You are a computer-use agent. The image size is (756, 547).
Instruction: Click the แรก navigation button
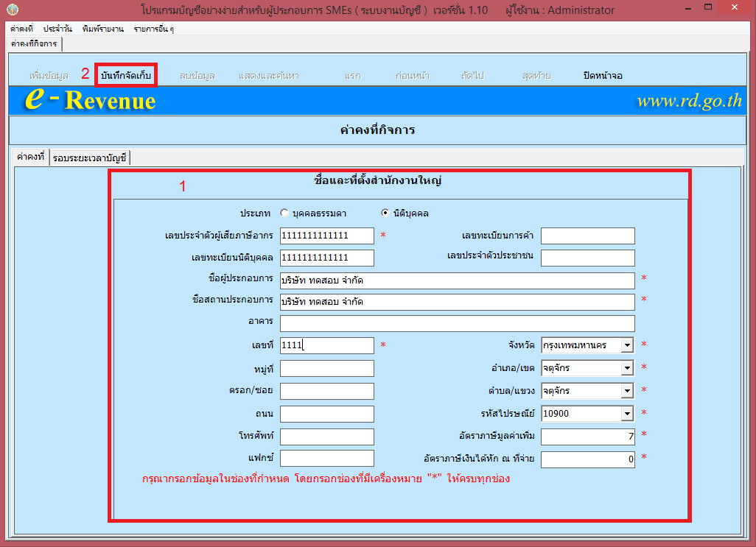pos(352,76)
